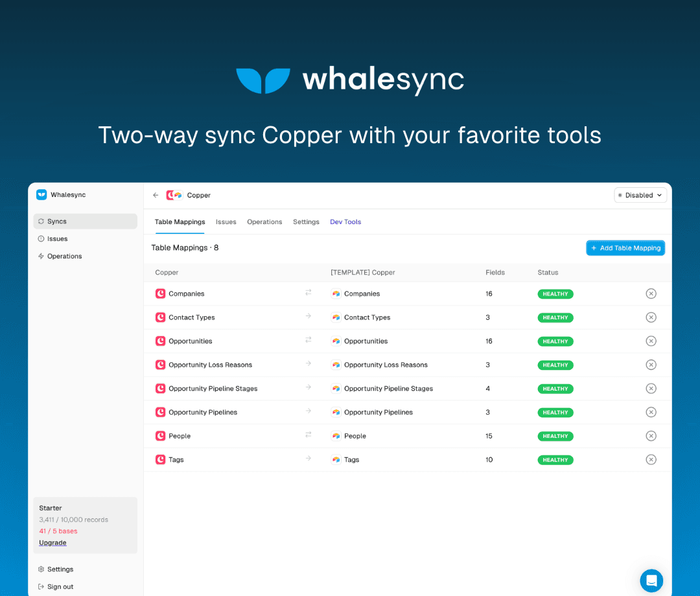Image resolution: width=700 pixels, height=596 pixels.
Task: Click the Copper icon beside Tags
Action: 160,459
